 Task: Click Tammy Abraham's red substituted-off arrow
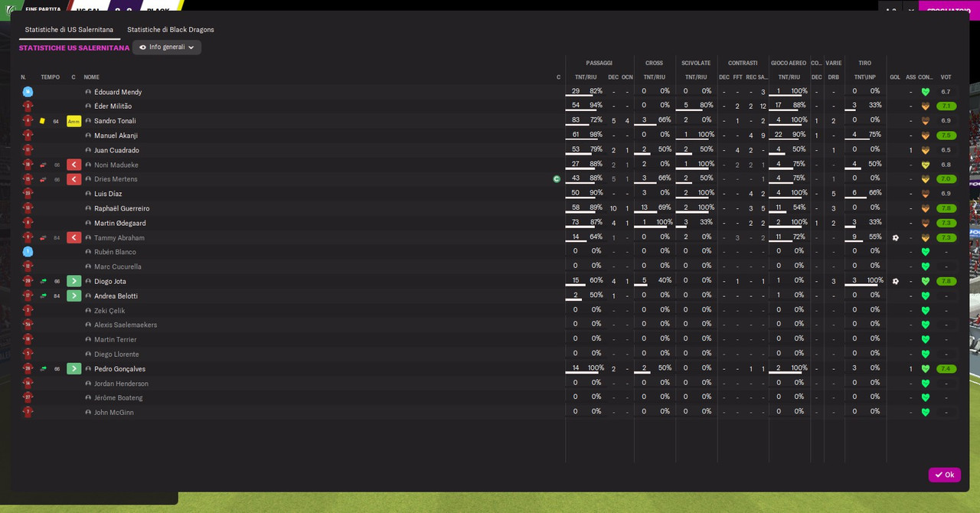pos(73,237)
